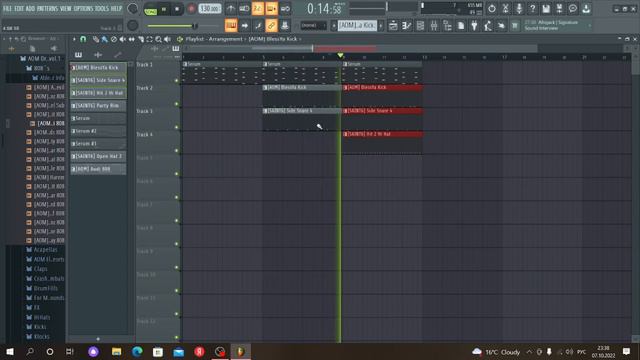Open the OPTIONS menu
Screen dimensions: 640x360
point(83,8)
